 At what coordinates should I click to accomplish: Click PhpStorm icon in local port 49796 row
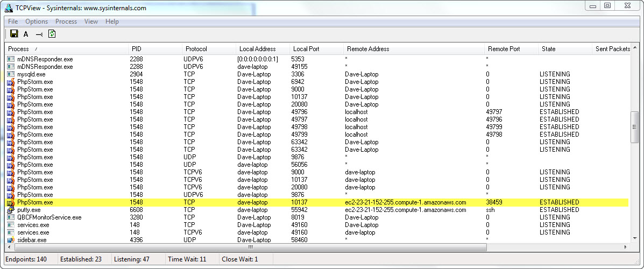click(11, 112)
